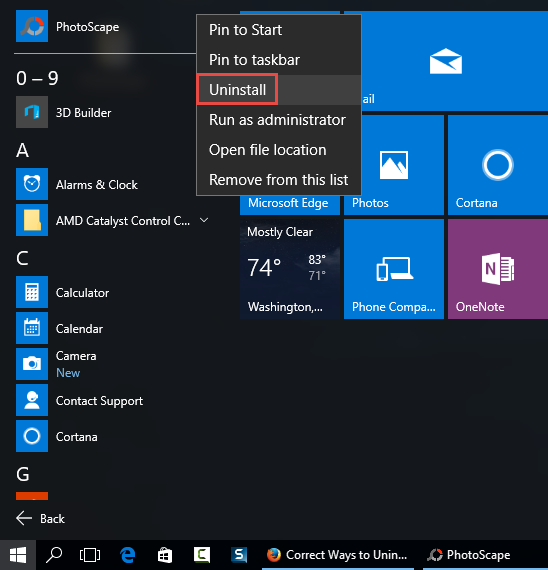This screenshot has width=548, height=570.
Task: Open the Photos tile
Action: 394,165
